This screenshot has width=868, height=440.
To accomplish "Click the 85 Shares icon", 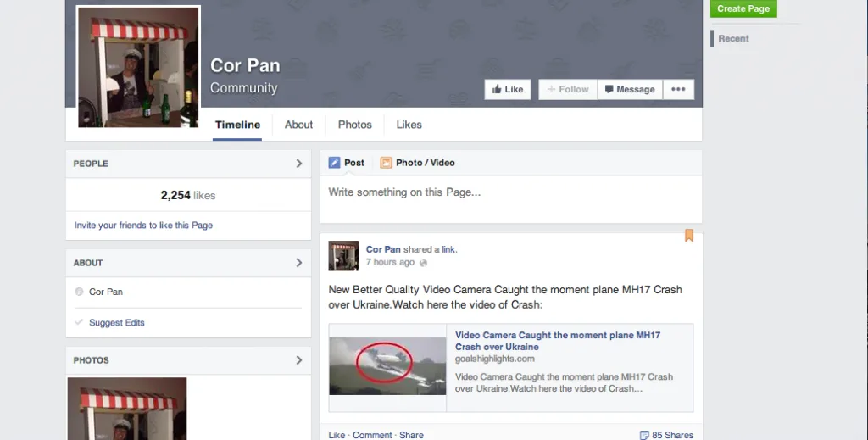I will 644,435.
